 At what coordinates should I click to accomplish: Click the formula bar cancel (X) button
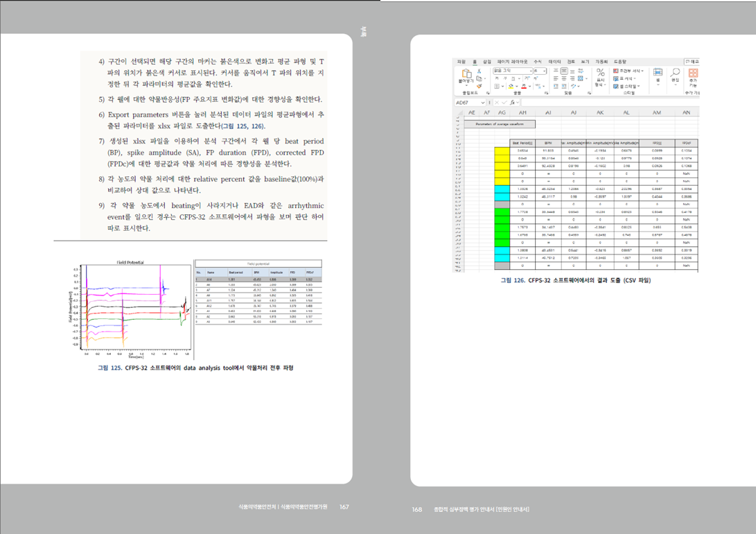tap(497, 103)
